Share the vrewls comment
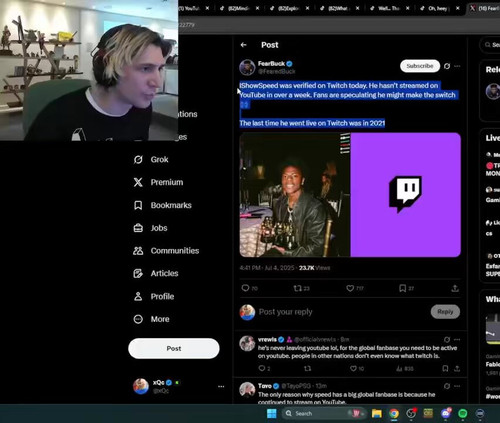 point(457,368)
